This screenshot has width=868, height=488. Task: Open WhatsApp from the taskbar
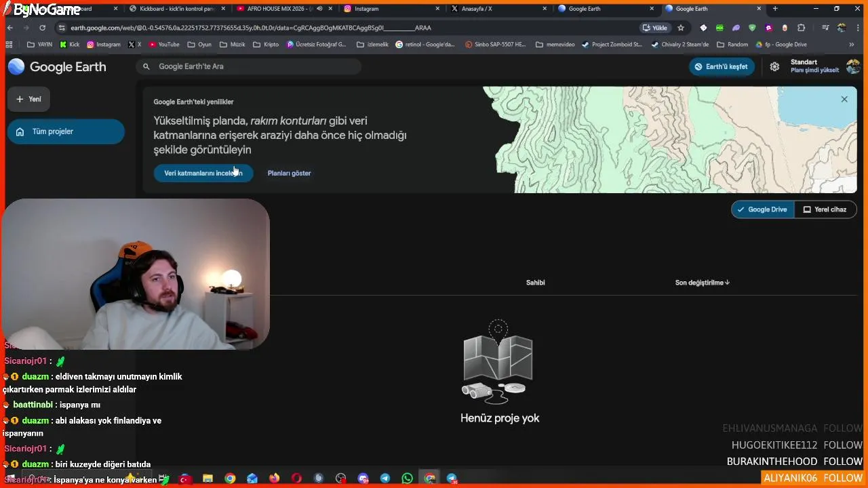407,479
